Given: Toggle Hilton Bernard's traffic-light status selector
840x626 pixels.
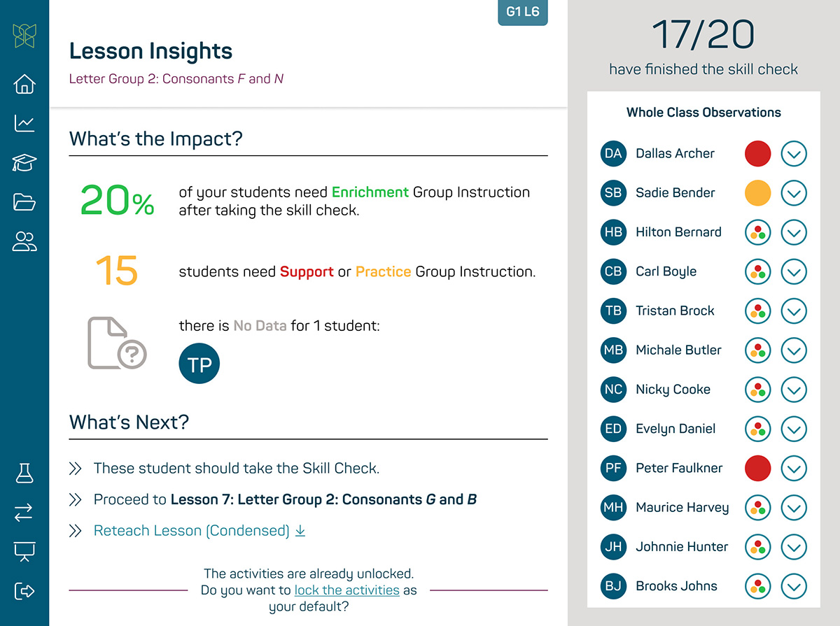Looking at the screenshot, I should click(x=757, y=232).
